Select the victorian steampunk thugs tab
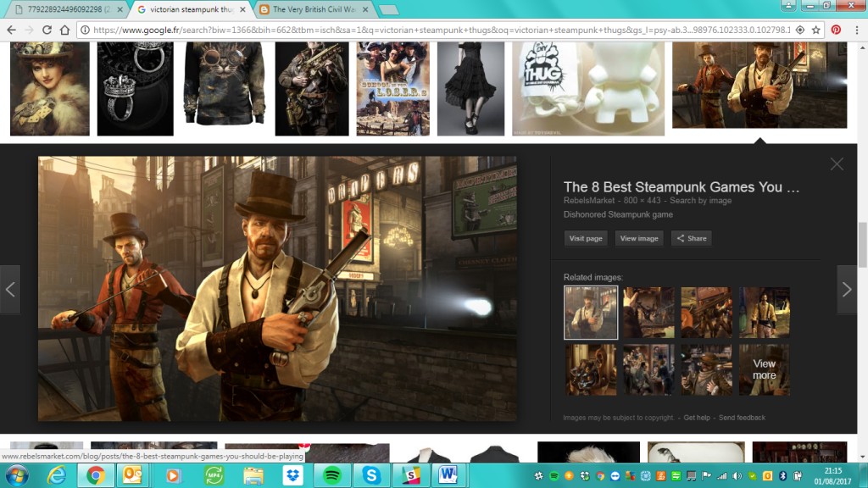The image size is (868, 488). 192,9
